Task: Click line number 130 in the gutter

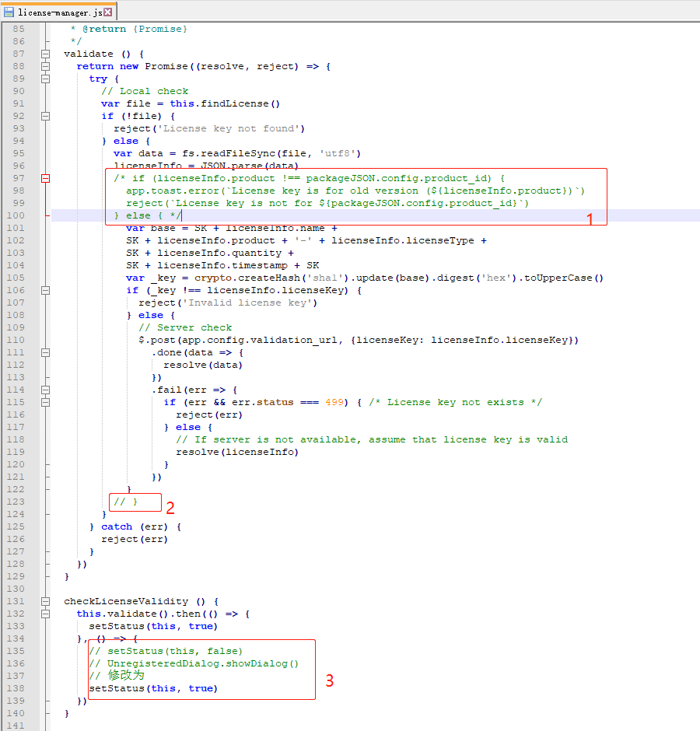Action: (16, 589)
